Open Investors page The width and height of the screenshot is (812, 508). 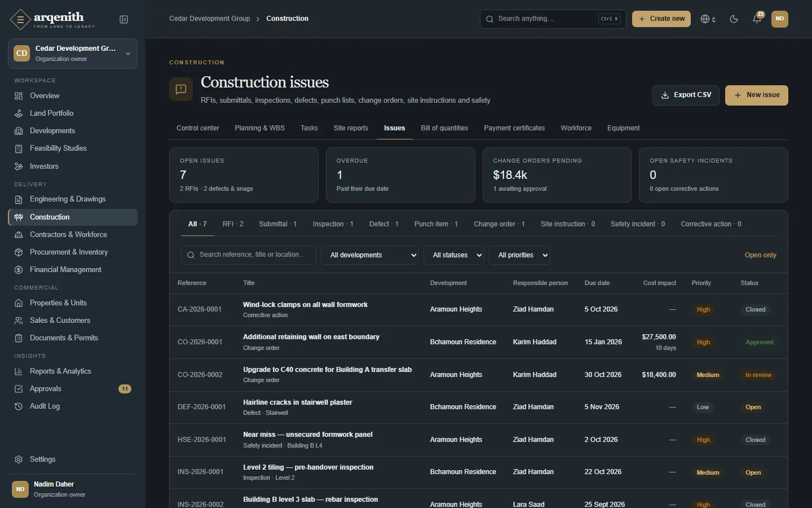click(x=73, y=167)
